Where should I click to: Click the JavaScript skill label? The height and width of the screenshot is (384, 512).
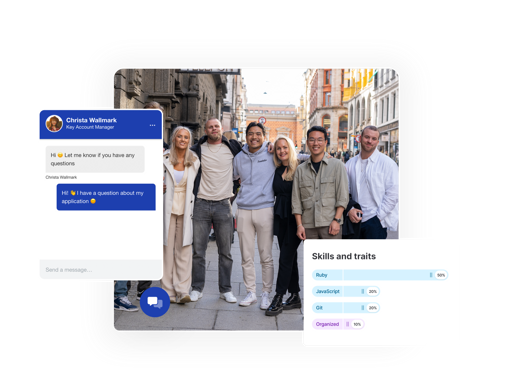(328, 291)
